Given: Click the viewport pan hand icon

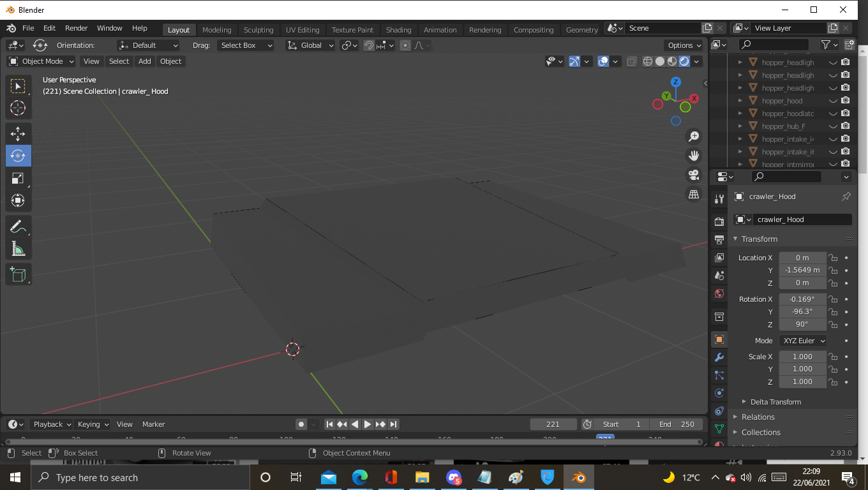Looking at the screenshot, I should 694,155.
